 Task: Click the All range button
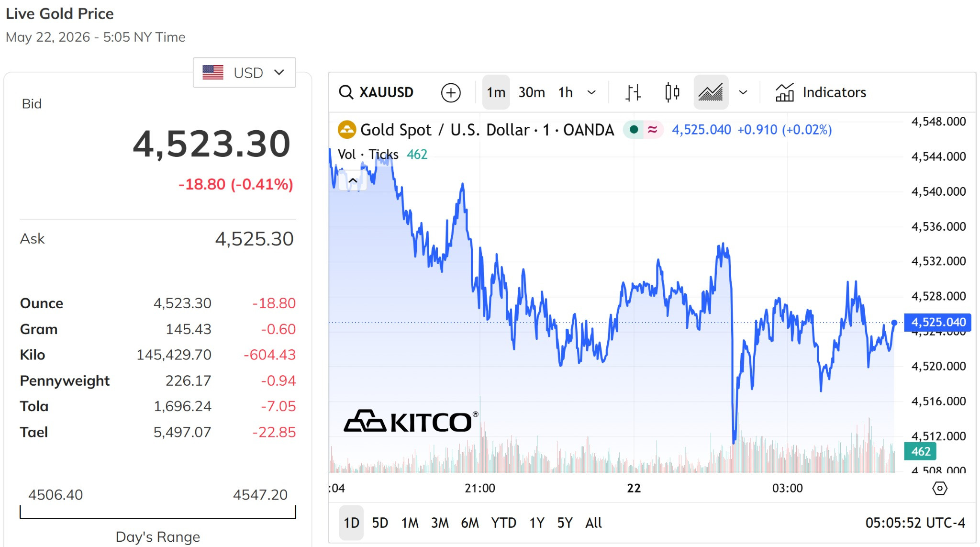click(x=593, y=523)
